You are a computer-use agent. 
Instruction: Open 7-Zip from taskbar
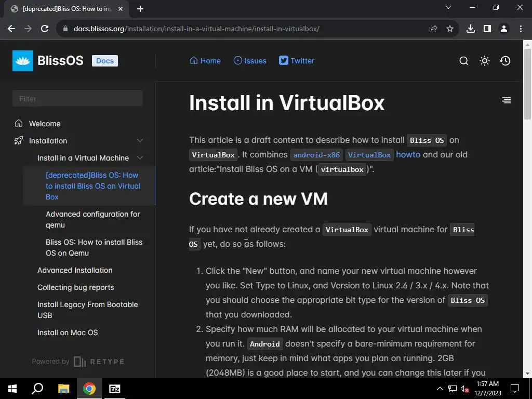coord(114,389)
